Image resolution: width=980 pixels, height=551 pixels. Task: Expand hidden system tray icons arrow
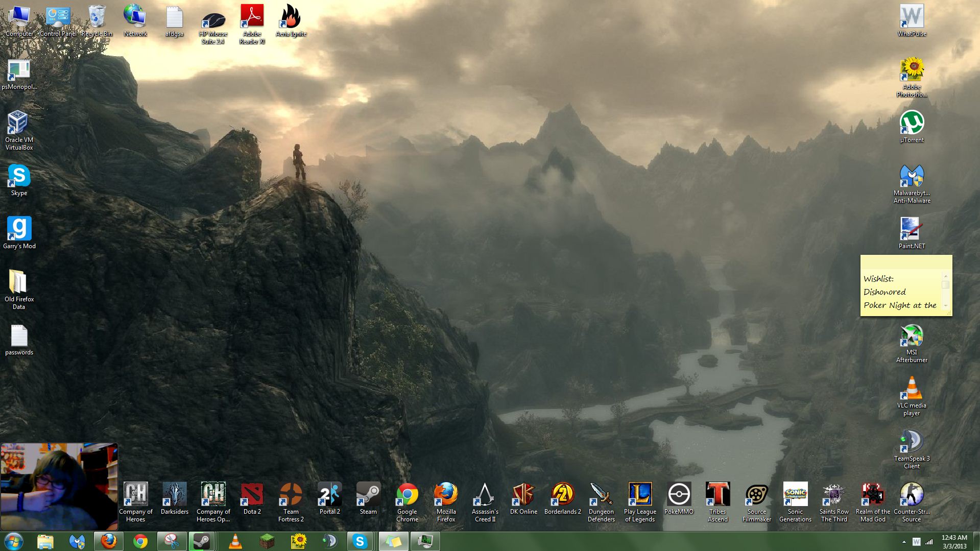tap(904, 542)
